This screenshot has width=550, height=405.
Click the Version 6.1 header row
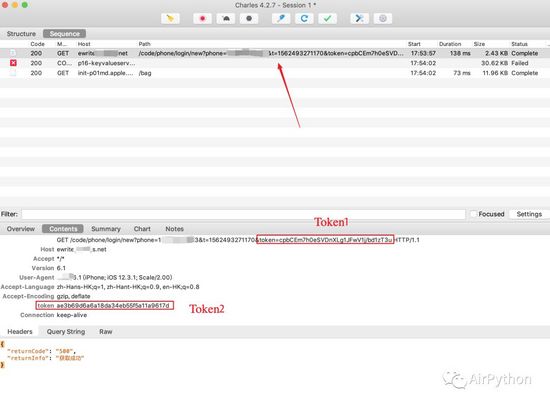(x=48, y=268)
